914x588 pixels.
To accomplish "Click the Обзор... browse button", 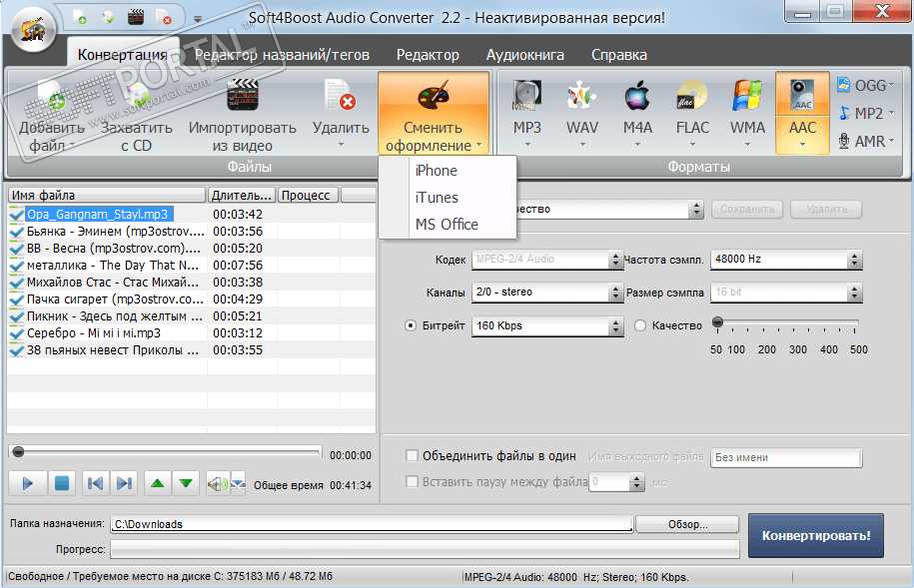I will [x=687, y=524].
